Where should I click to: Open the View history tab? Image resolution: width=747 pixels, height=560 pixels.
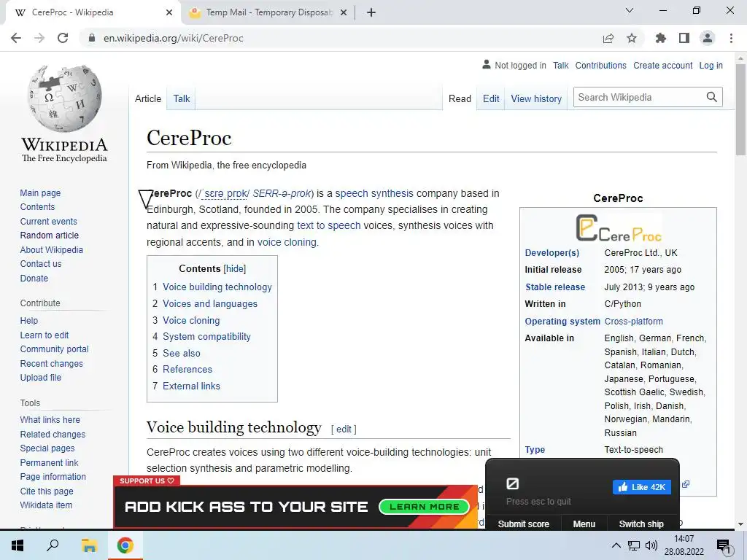pyautogui.click(x=536, y=98)
